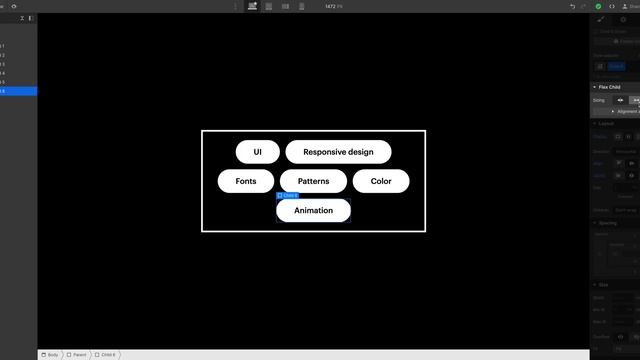Click the UI pill on canvas
The width and height of the screenshot is (640, 360).
pos(258,152)
